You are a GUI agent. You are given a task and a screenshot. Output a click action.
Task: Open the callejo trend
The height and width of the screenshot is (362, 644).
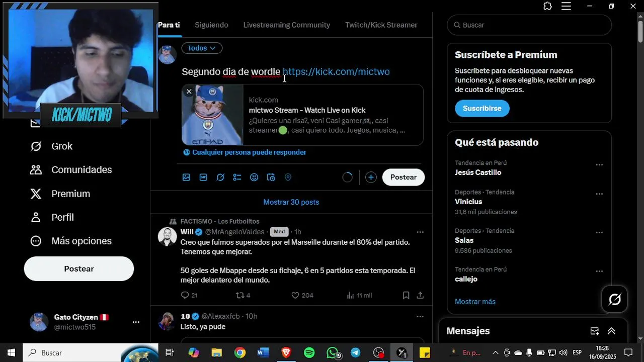[466, 279]
